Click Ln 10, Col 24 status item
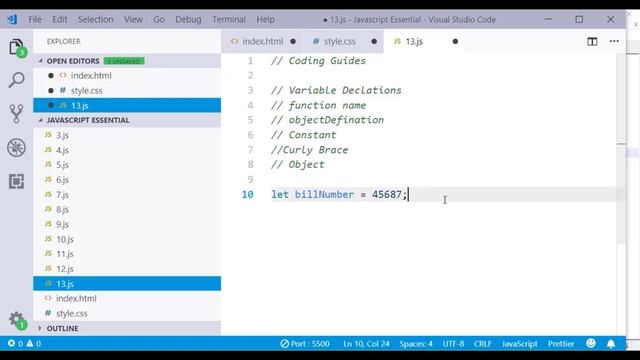The height and width of the screenshot is (360, 640). click(366, 344)
